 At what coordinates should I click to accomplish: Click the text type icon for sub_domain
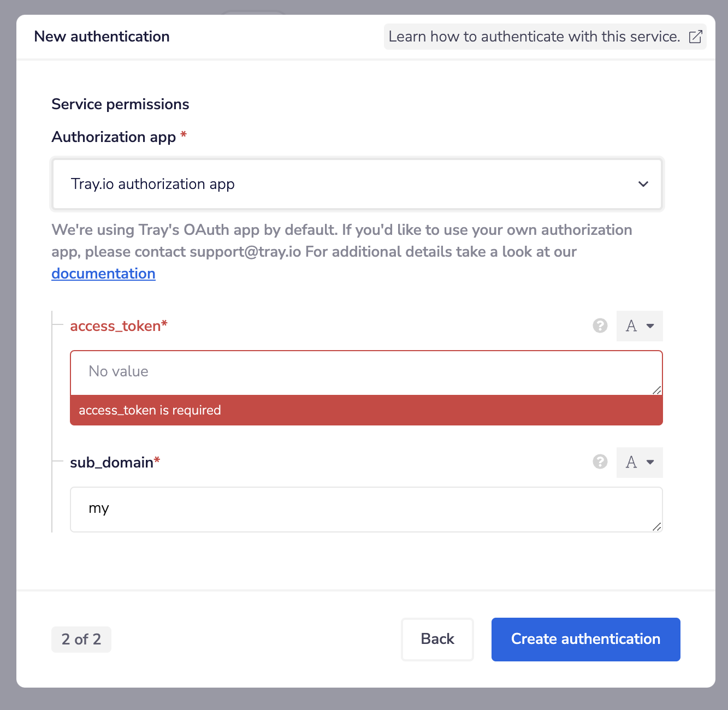coord(631,462)
